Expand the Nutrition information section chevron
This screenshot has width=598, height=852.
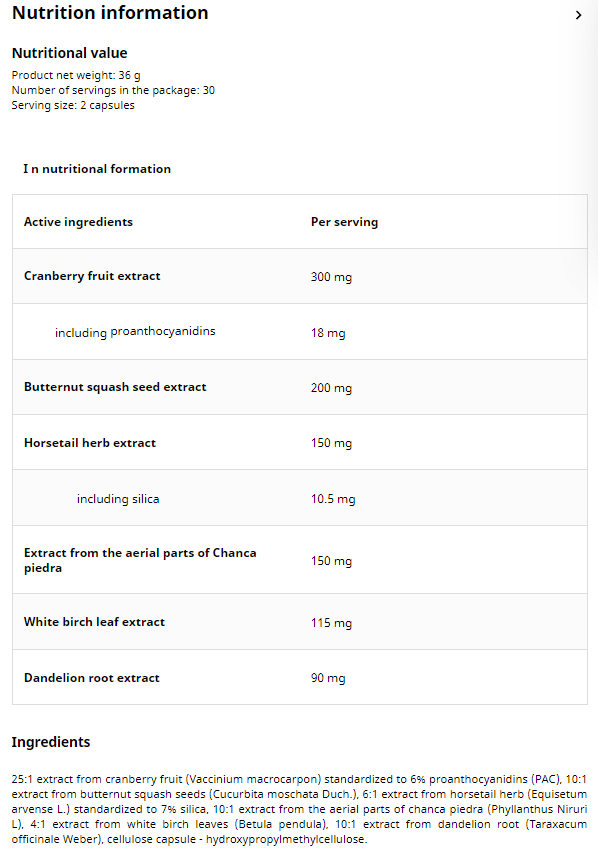(579, 15)
